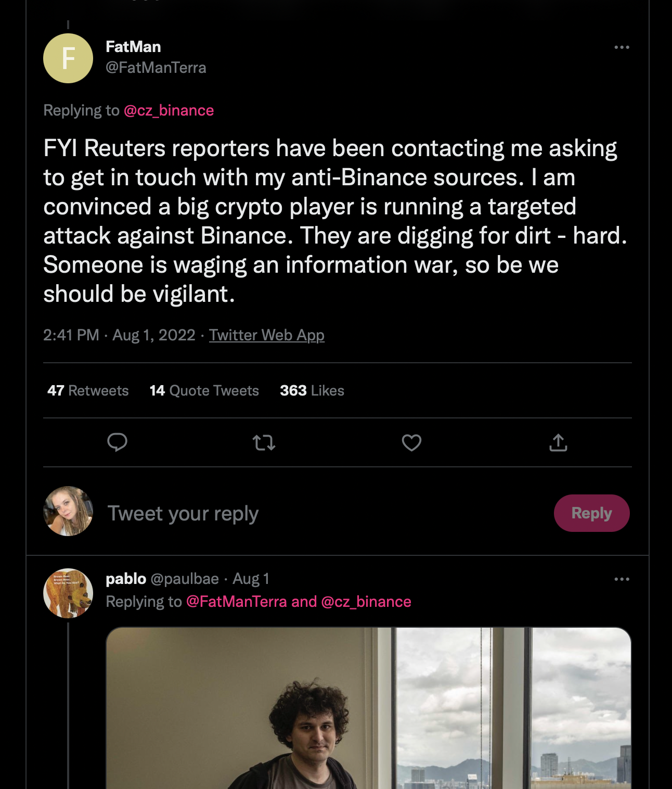Image resolution: width=672 pixels, height=789 pixels.
Task: Click the Tweet your reply field
Action: (322, 513)
